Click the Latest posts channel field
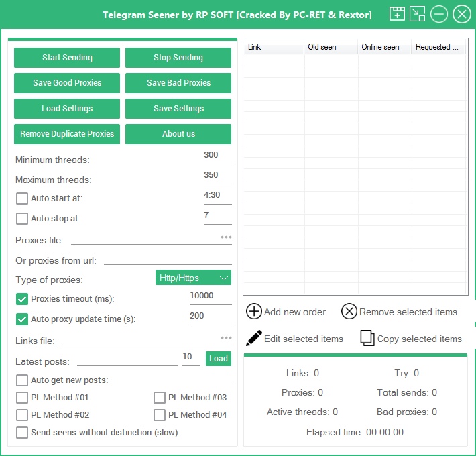This screenshot has height=456, width=476. 127,360
